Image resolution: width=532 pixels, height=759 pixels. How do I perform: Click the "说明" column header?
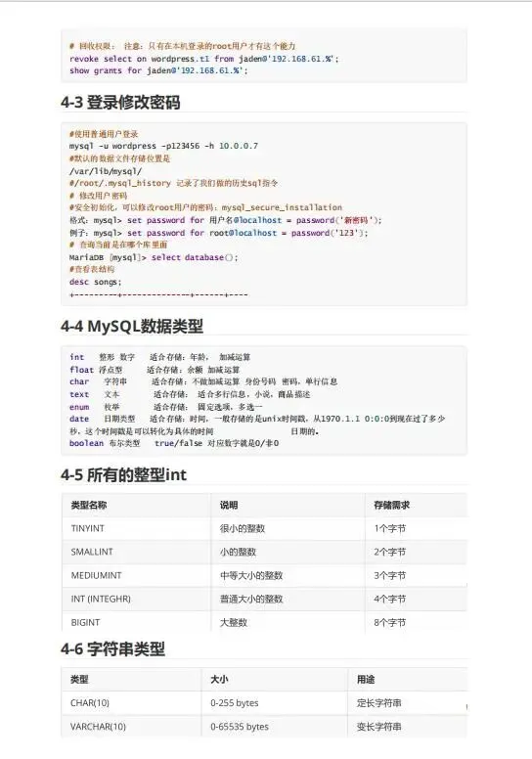point(229,505)
